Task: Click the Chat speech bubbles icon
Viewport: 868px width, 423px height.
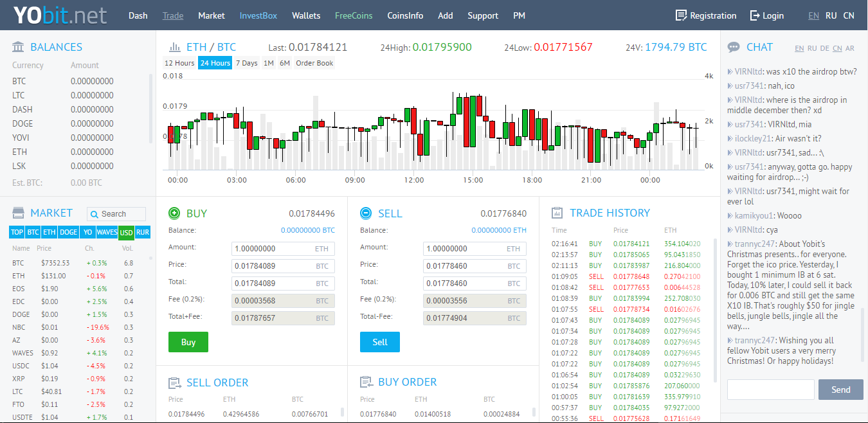Action: (733, 47)
